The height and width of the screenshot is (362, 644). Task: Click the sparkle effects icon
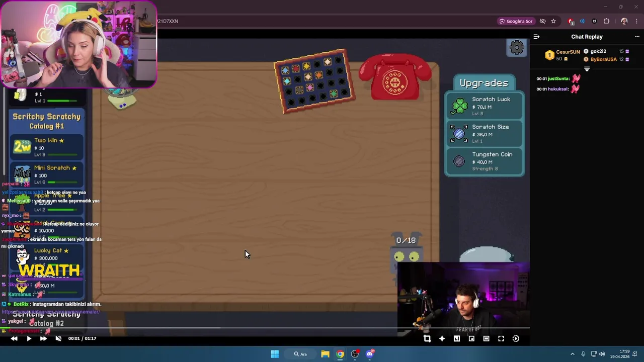pyautogui.click(x=442, y=338)
